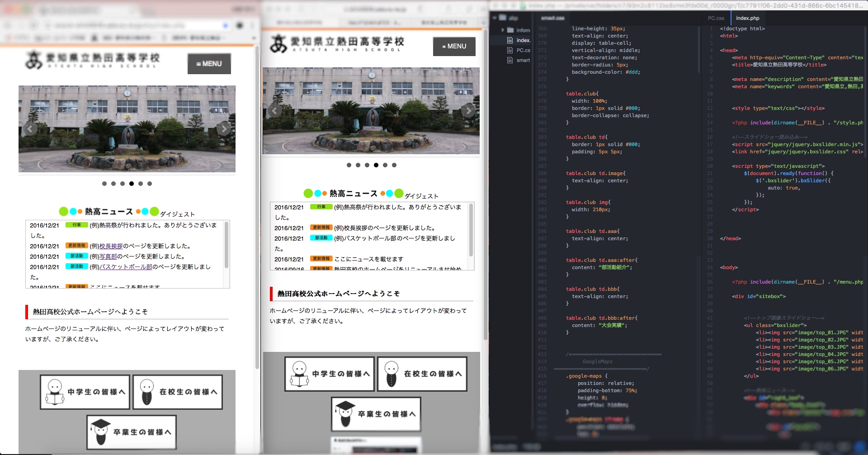Click 熱高ニュース heading in middle browser

tap(353, 194)
